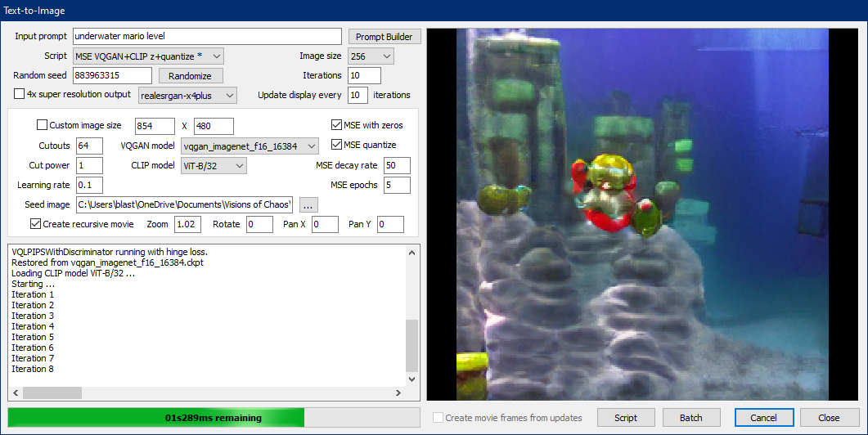868x435 pixels.
Task: Toggle Create recursive movie checkbox
Action: point(35,224)
